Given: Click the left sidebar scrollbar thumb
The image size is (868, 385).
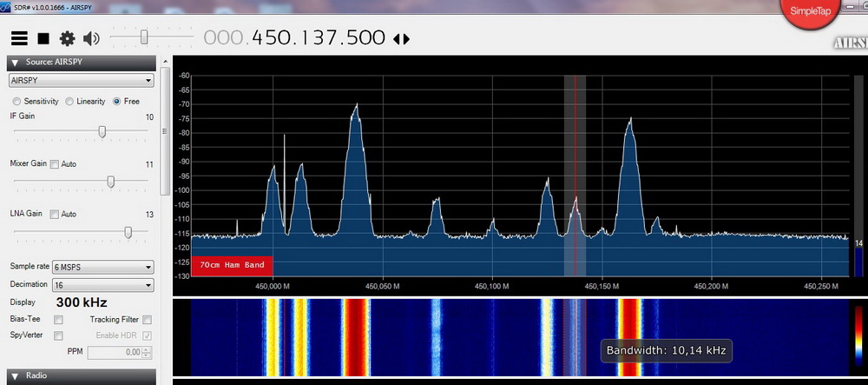Looking at the screenshot, I should (x=164, y=132).
